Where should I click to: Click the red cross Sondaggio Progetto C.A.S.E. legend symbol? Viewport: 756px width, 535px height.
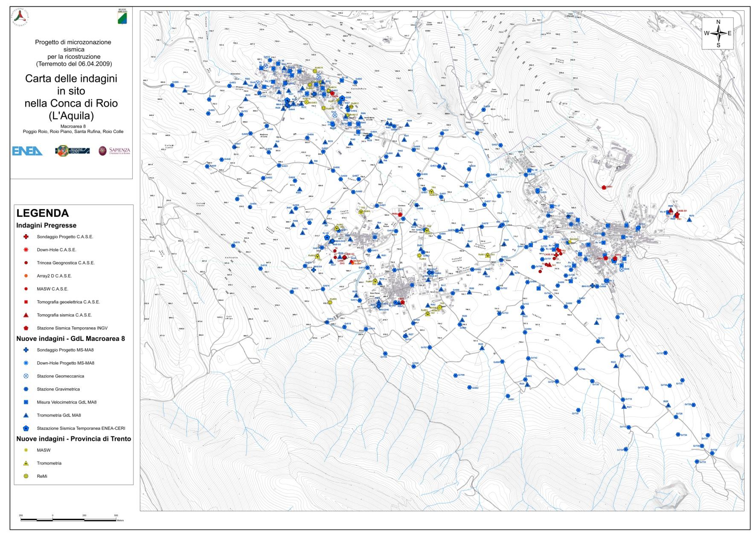(26, 237)
